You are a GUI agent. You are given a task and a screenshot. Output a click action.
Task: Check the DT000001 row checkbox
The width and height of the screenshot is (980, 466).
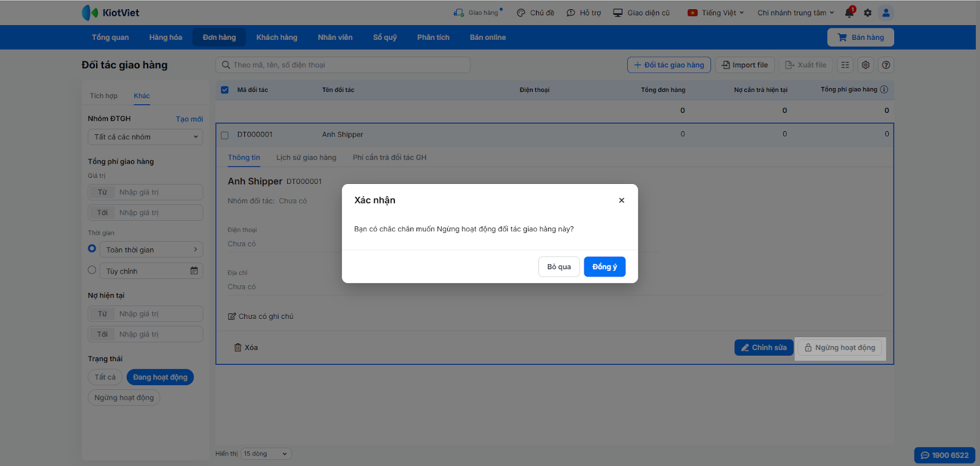coord(225,135)
